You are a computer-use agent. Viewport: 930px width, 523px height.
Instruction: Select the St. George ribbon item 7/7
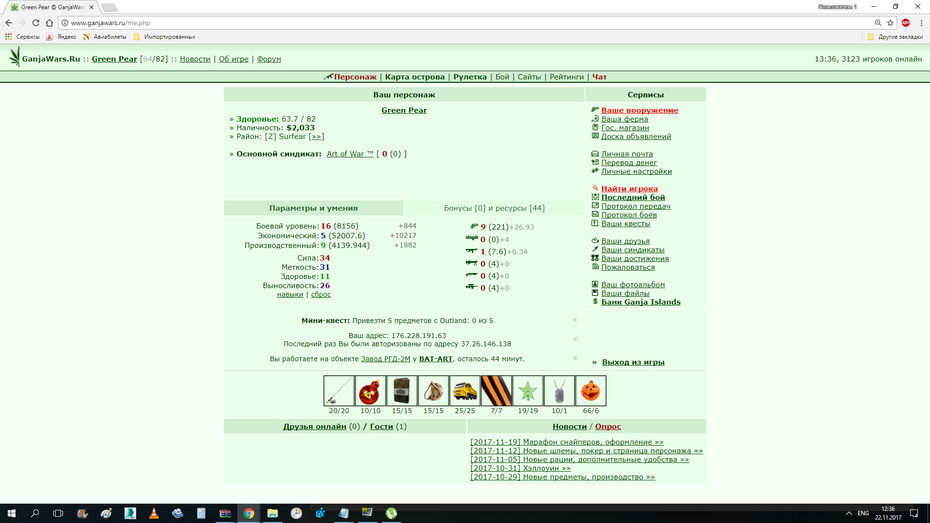pos(496,391)
